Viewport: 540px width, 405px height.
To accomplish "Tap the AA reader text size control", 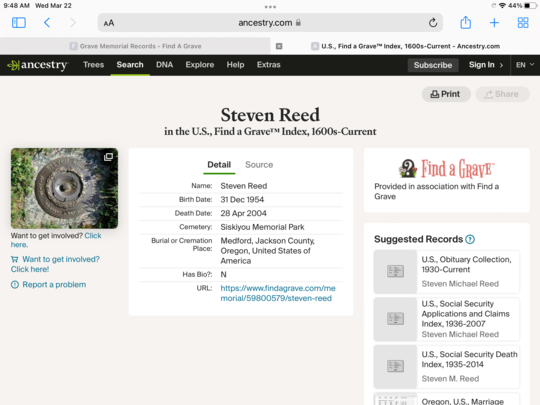I will pyautogui.click(x=109, y=23).
